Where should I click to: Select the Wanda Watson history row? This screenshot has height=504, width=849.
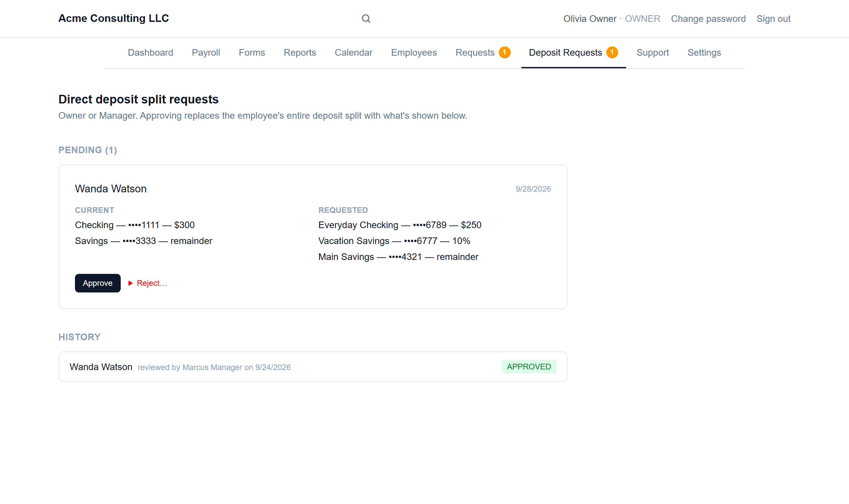tap(313, 366)
